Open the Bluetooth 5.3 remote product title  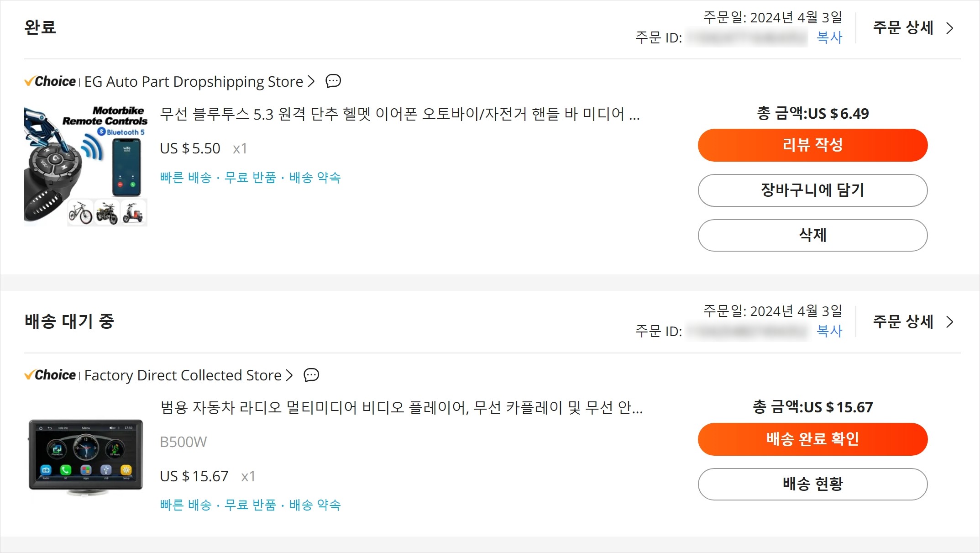[400, 114]
